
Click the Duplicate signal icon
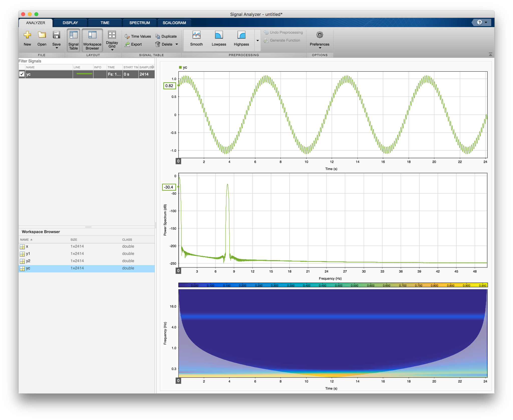coord(158,36)
